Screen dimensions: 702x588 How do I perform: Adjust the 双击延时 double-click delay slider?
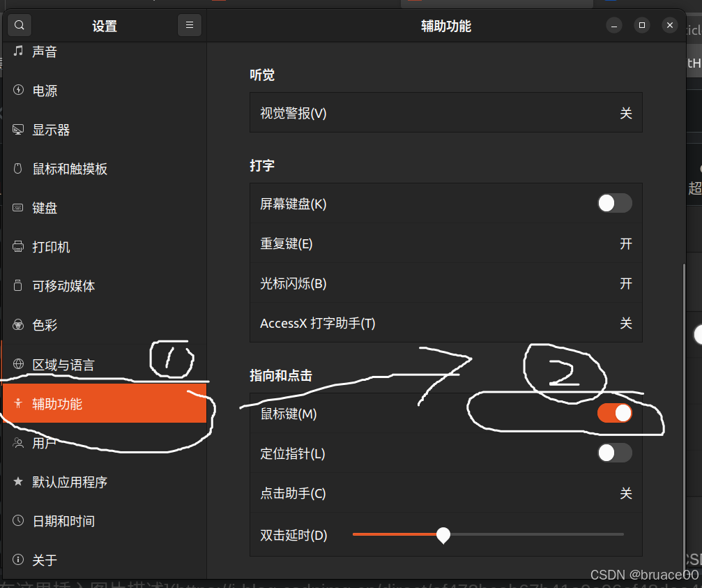[443, 534]
